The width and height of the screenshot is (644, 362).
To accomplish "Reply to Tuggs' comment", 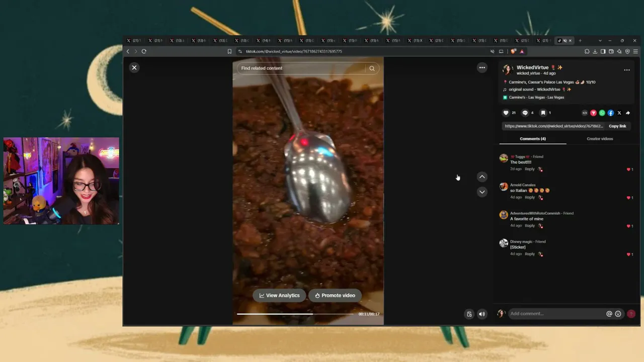I will [x=530, y=169].
